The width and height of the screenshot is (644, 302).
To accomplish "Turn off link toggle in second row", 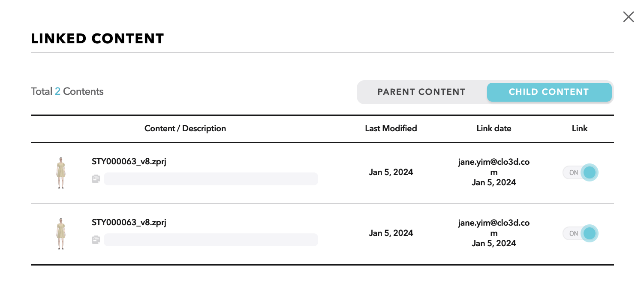I will point(580,233).
